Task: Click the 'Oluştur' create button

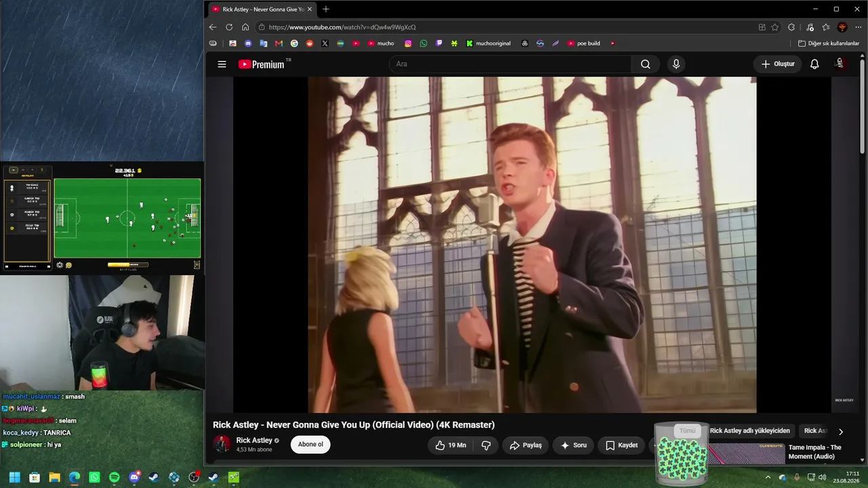Action: [x=777, y=64]
